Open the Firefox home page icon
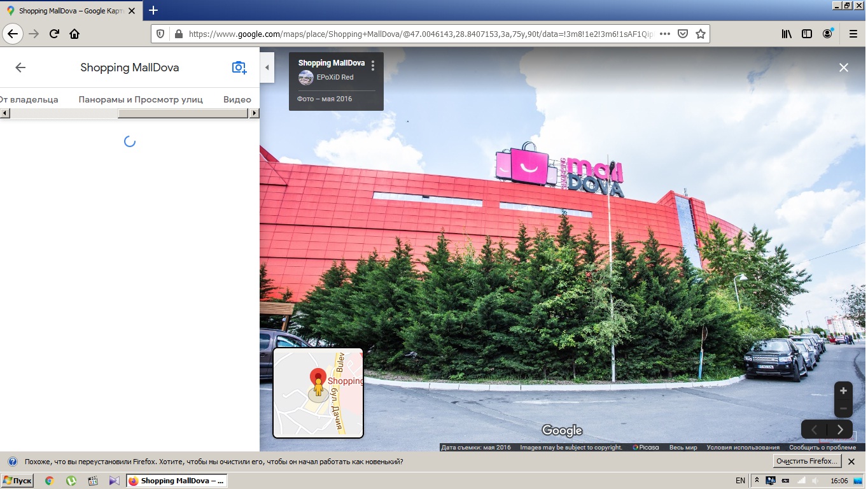 coord(74,34)
